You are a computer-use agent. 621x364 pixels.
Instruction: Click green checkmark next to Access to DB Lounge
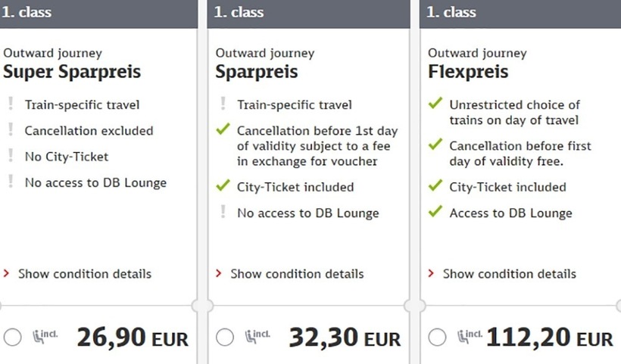point(435,213)
